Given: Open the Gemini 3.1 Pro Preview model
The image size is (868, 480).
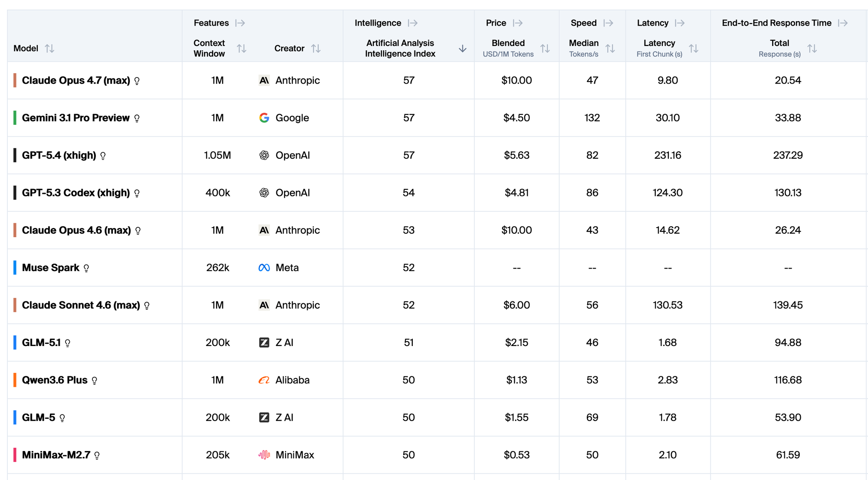Looking at the screenshot, I should tap(76, 118).
